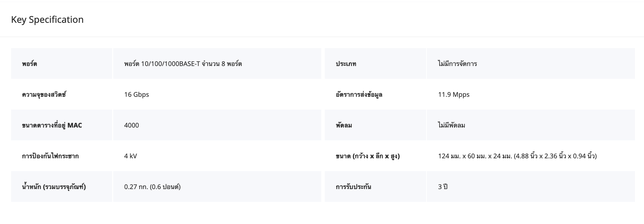This screenshot has height=224, width=644.
Task: Select the ขนาด (กว้าง x ลึก x สูง) label
Action: 368,156
